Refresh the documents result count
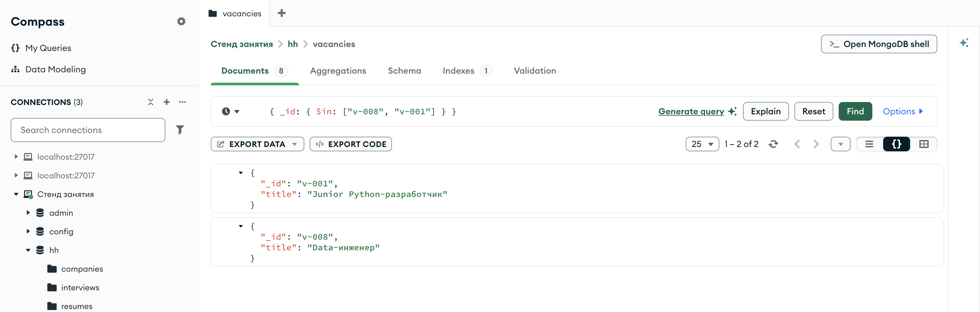 [773, 144]
